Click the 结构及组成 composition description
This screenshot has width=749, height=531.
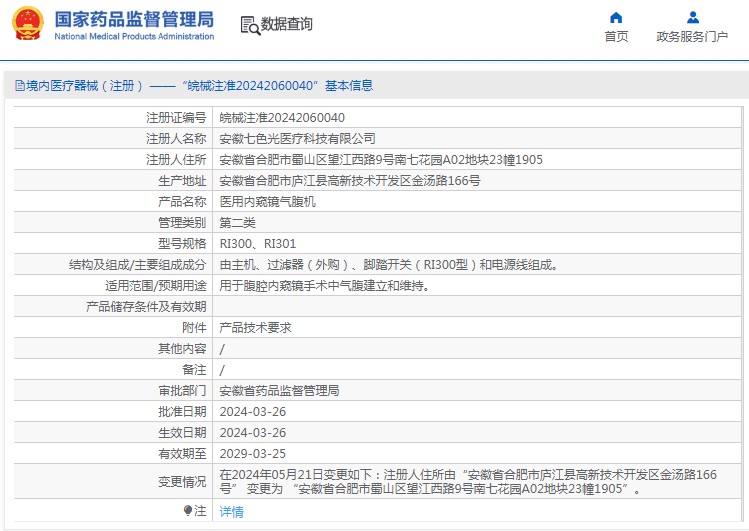389,265
